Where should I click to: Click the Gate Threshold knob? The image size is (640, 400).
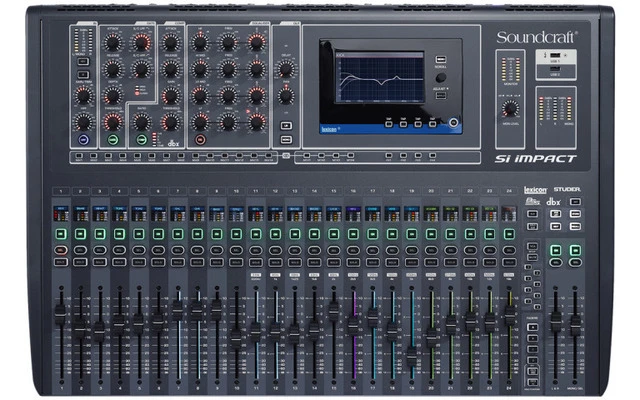(x=112, y=122)
